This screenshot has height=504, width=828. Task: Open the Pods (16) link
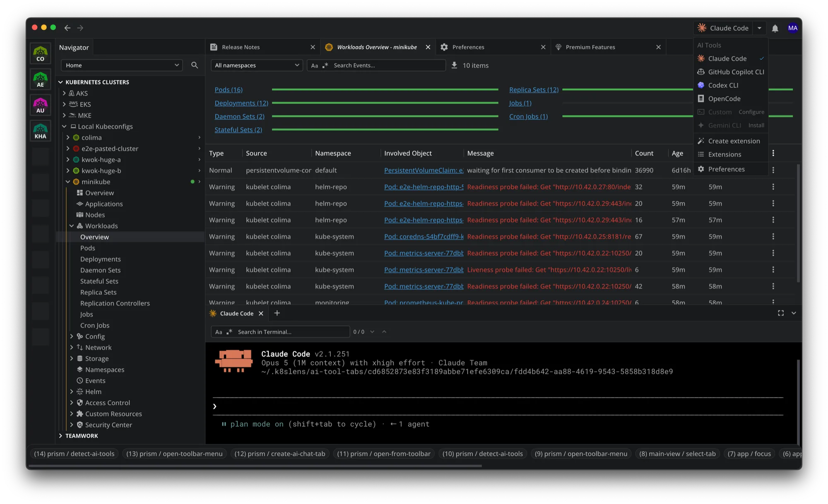coord(229,89)
